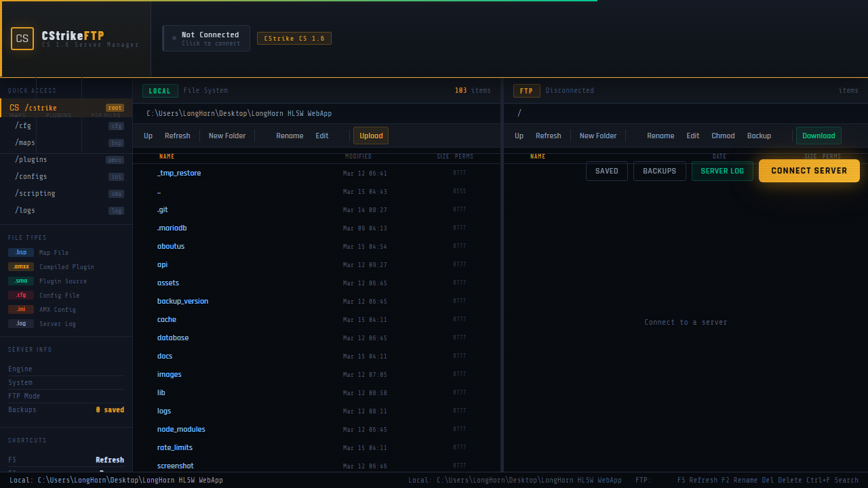
Task: Select /cstrike root in Quick Access
Action: coord(66,108)
